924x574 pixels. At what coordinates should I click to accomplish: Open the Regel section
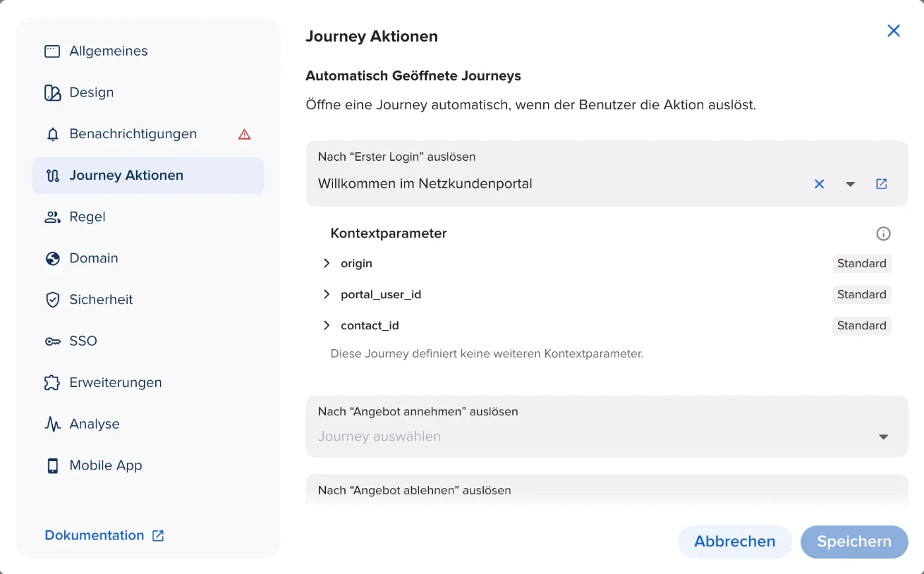148,217
